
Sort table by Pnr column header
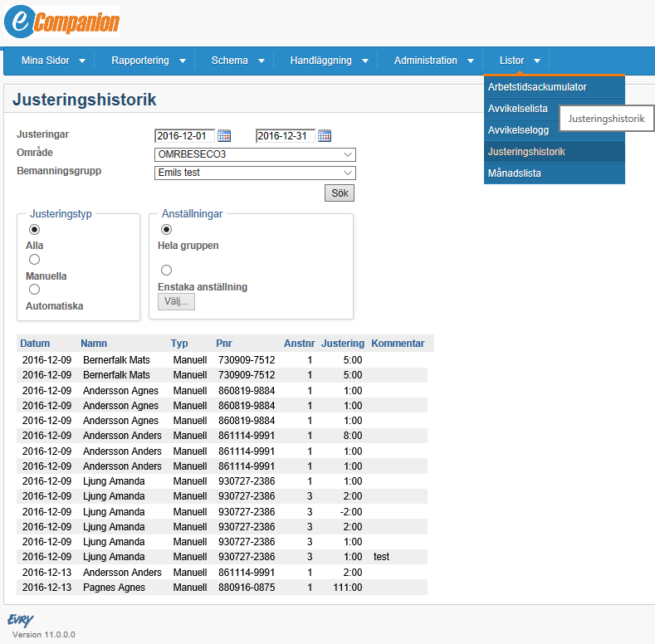click(x=224, y=344)
